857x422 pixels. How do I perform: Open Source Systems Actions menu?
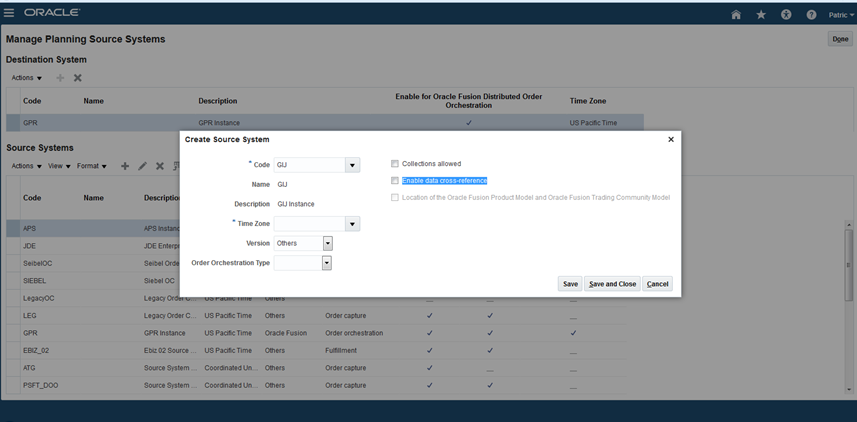tap(27, 166)
